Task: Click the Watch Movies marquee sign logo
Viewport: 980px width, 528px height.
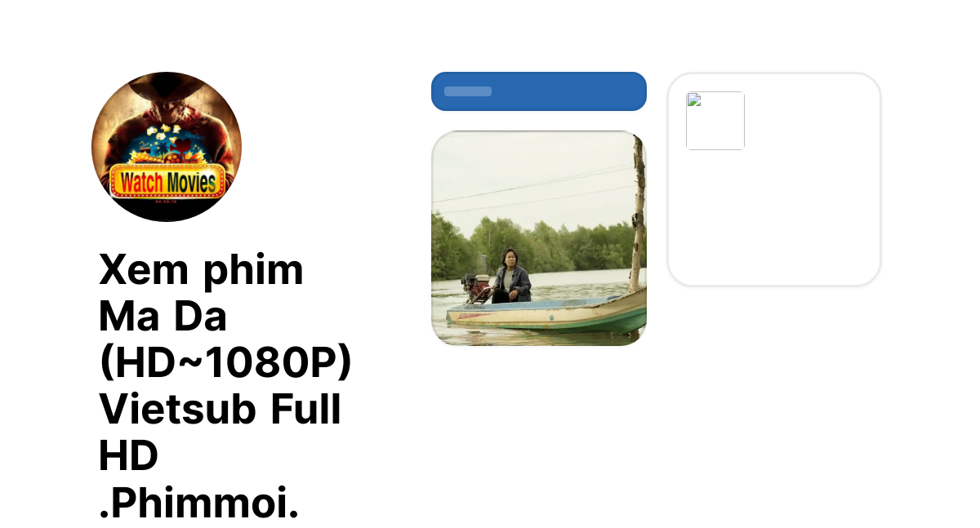Action: (167, 182)
